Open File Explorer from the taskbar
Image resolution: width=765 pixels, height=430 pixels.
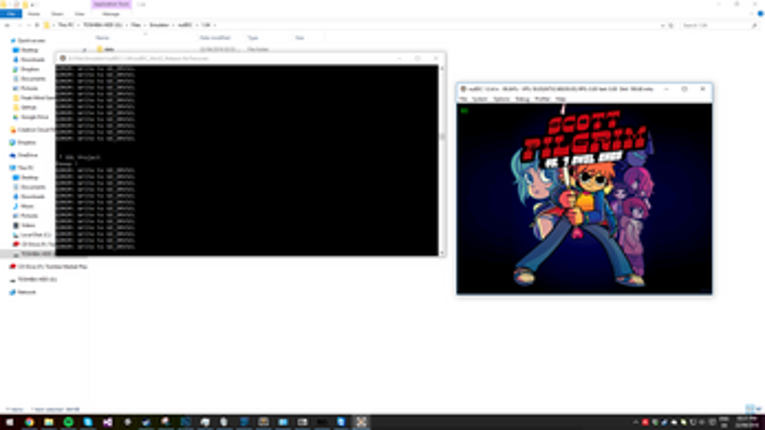coord(49,422)
